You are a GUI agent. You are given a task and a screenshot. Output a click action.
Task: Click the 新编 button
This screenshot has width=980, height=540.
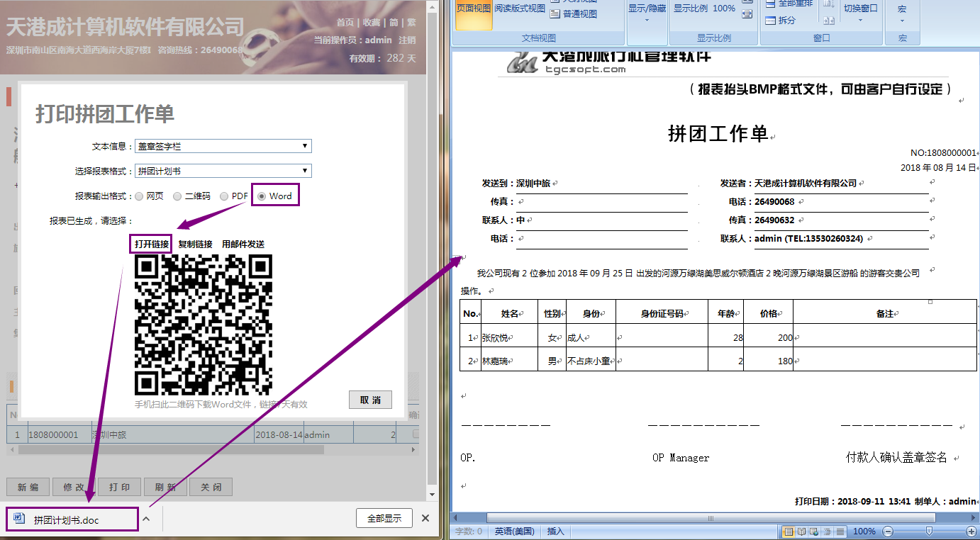[28, 488]
